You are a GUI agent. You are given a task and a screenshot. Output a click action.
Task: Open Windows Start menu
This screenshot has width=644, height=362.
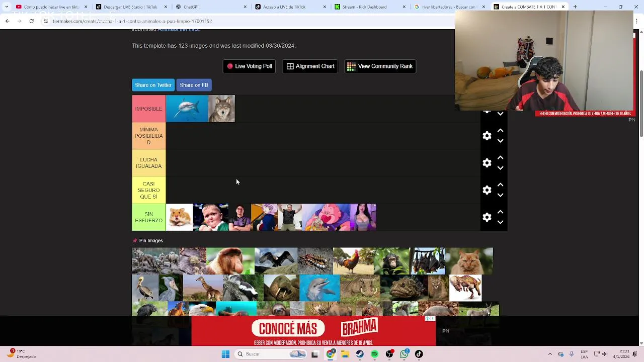point(225,354)
